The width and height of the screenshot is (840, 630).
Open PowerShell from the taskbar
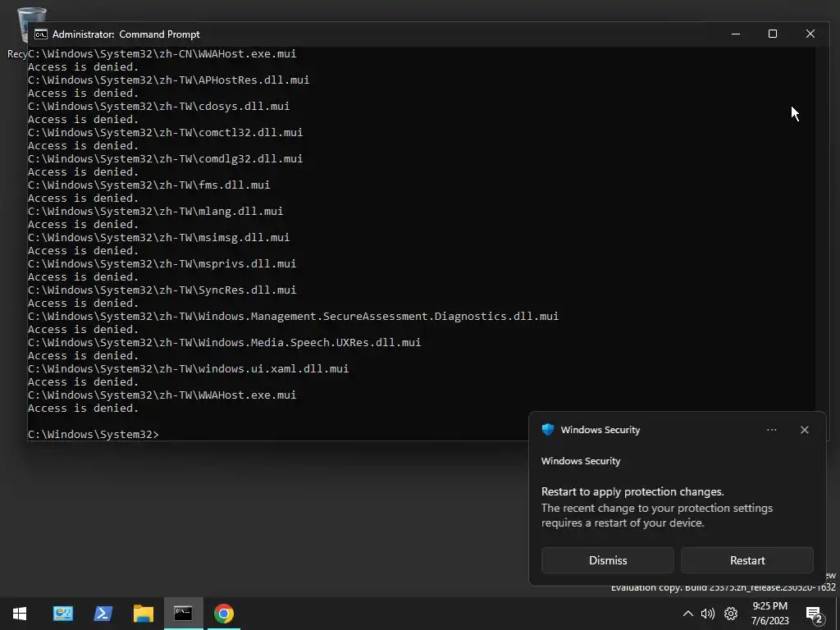[103, 614]
